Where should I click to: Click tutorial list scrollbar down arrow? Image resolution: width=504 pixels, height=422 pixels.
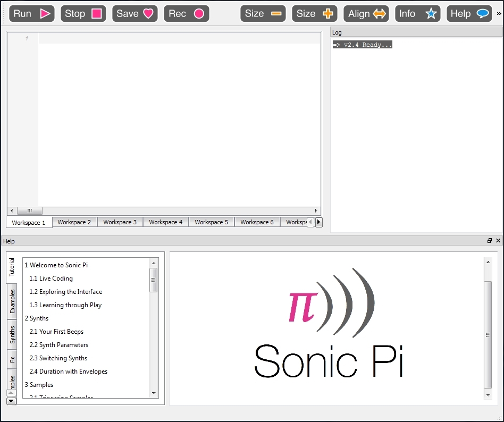click(x=154, y=393)
